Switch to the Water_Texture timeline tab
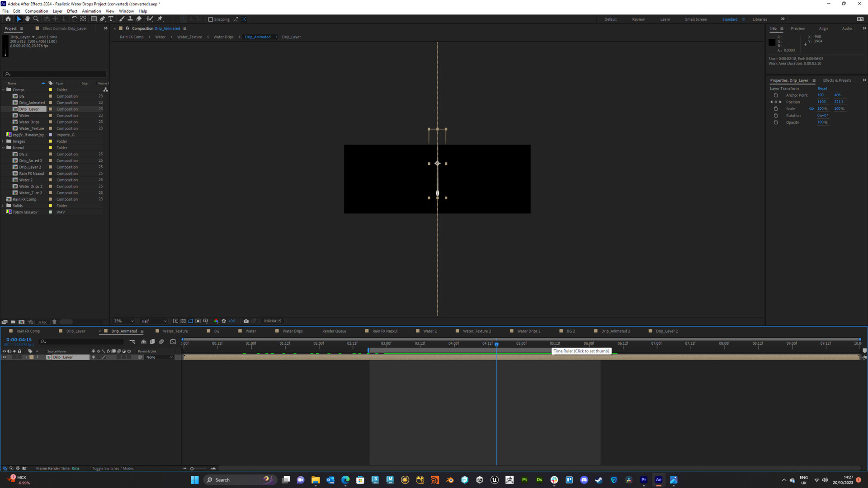Screen dimensions: 868x488 click(175, 331)
